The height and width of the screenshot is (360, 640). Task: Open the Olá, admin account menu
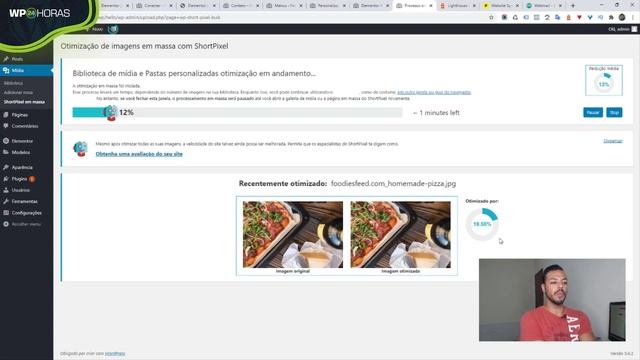(622, 29)
